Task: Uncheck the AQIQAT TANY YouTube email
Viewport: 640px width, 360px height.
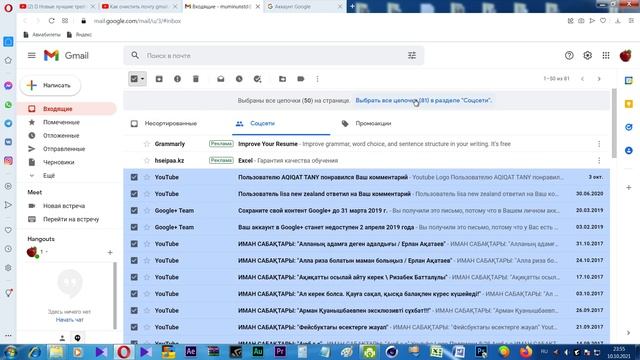Action: tap(134, 177)
